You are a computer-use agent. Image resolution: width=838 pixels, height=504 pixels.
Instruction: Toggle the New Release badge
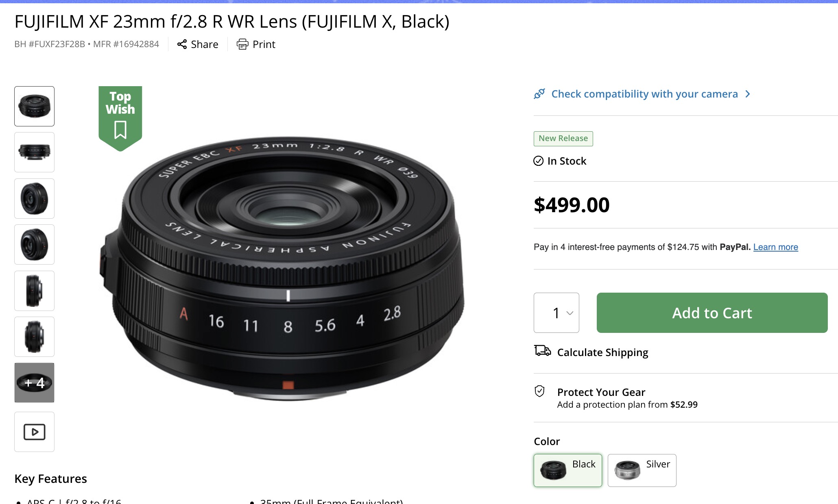click(563, 139)
